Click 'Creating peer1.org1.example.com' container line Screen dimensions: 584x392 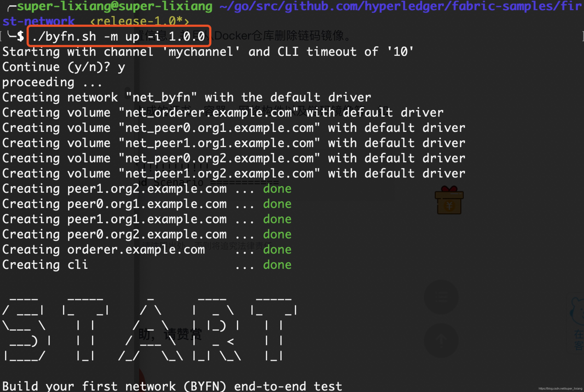click(x=147, y=220)
